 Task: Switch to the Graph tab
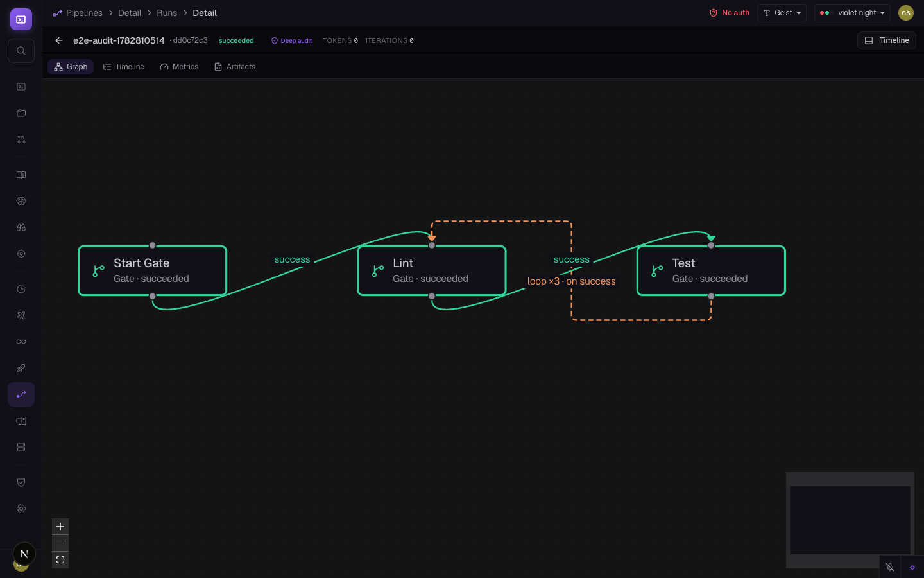pyautogui.click(x=71, y=67)
